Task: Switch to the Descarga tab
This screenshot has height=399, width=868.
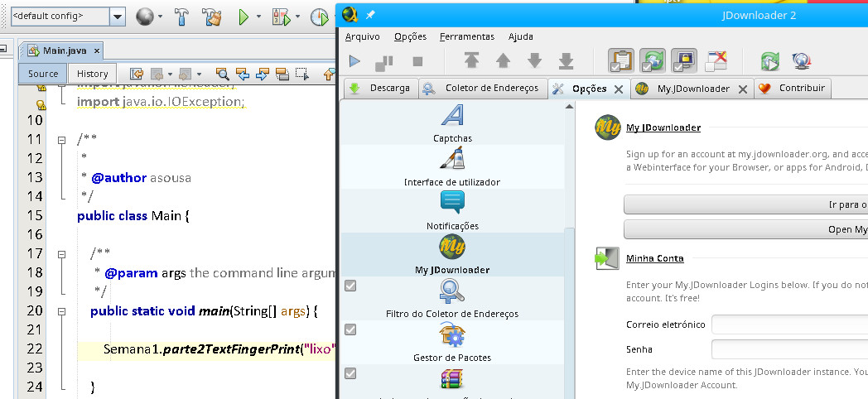Action: [x=380, y=88]
